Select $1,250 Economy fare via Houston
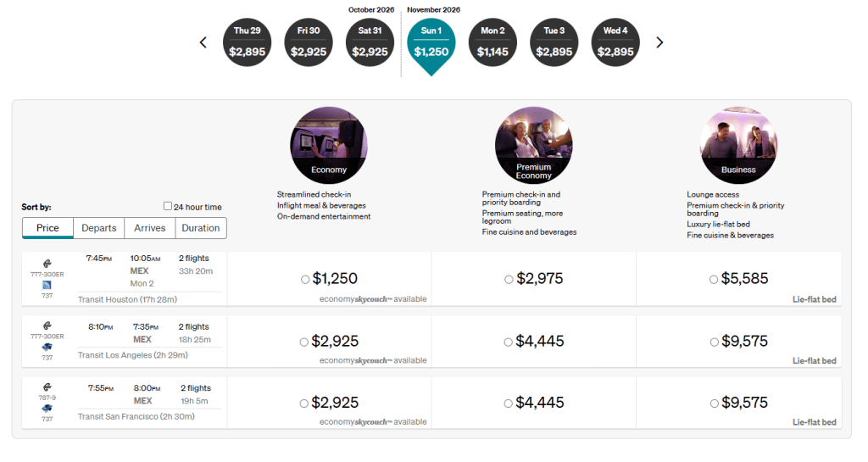 305,279
